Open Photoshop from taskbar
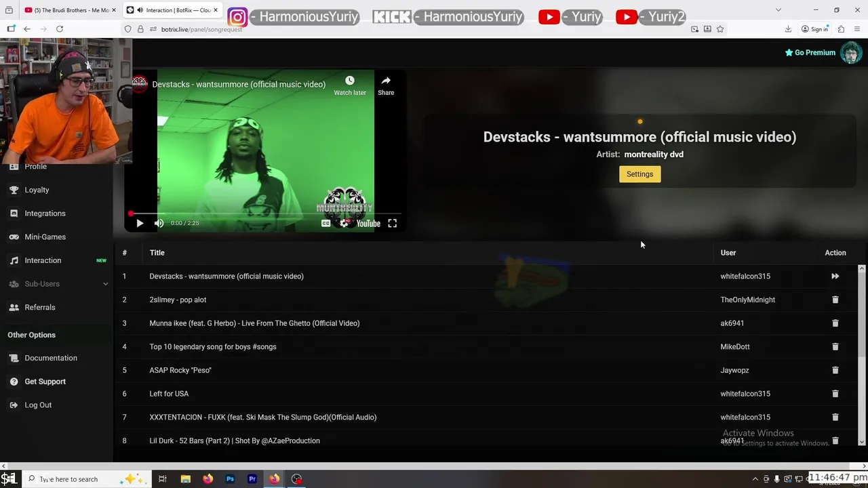Image resolution: width=868 pixels, height=488 pixels. [230, 479]
